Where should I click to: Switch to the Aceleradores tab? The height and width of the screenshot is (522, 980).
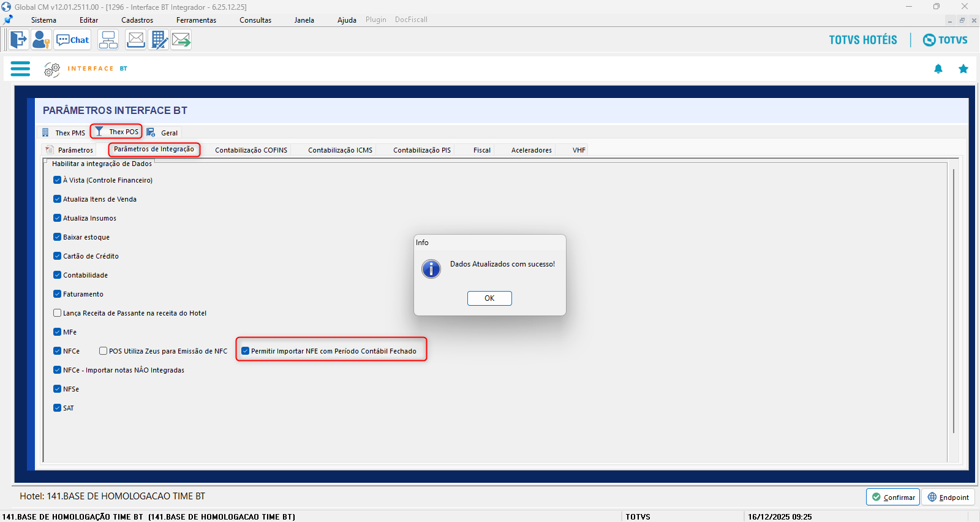[532, 150]
